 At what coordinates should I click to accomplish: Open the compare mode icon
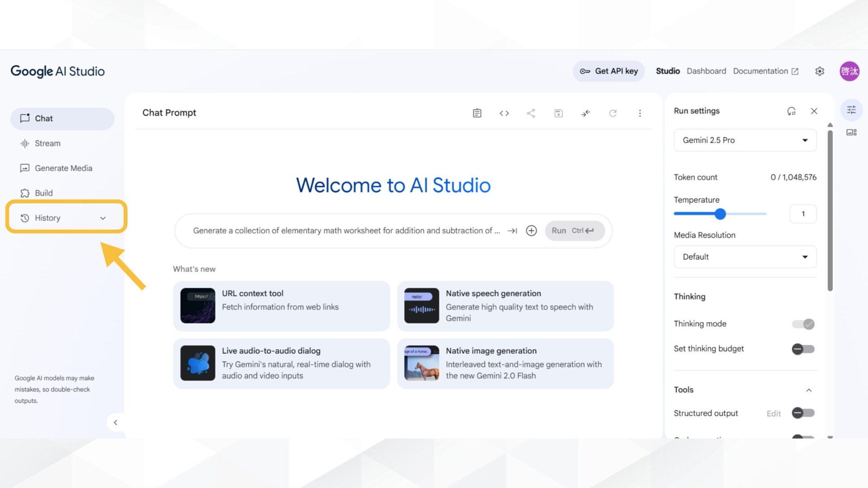click(x=585, y=113)
